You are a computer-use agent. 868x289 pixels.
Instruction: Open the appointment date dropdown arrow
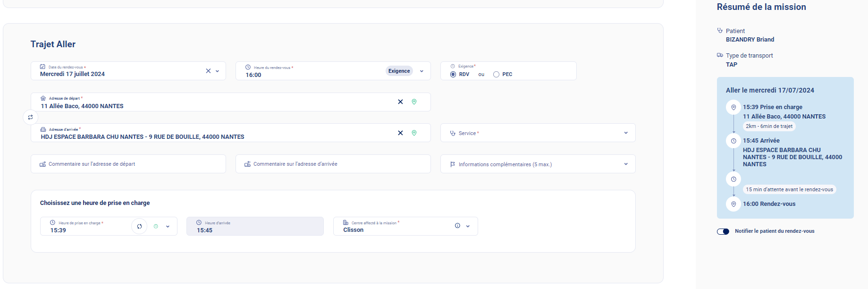218,71
